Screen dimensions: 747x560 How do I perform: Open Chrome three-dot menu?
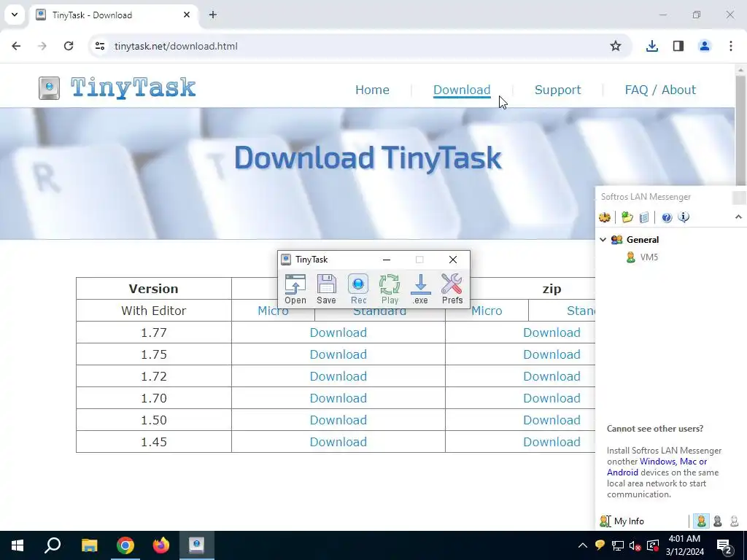click(731, 46)
